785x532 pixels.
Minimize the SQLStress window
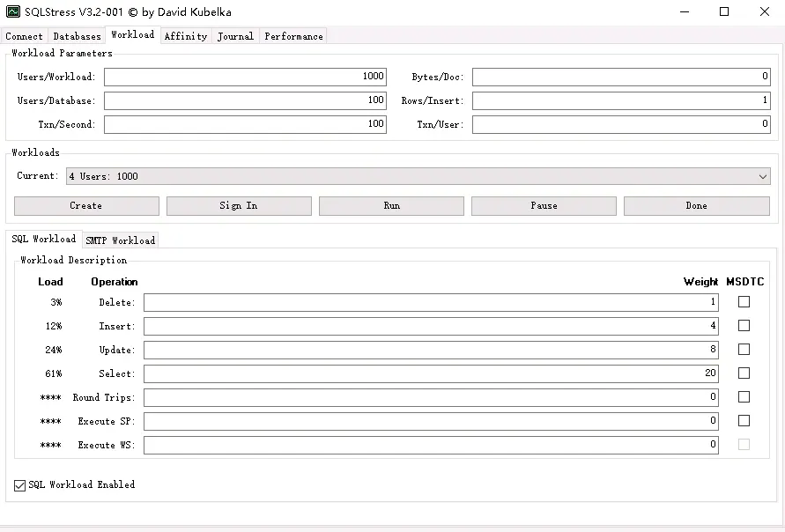tap(685, 11)
